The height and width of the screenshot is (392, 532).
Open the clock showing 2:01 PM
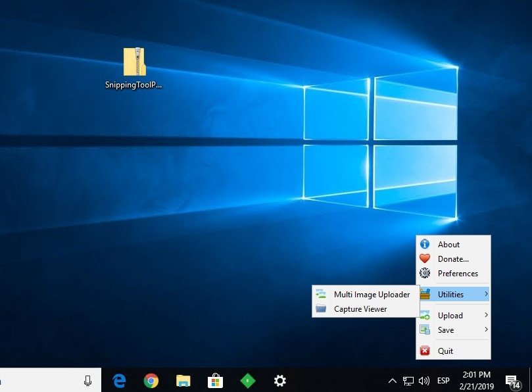477,380
